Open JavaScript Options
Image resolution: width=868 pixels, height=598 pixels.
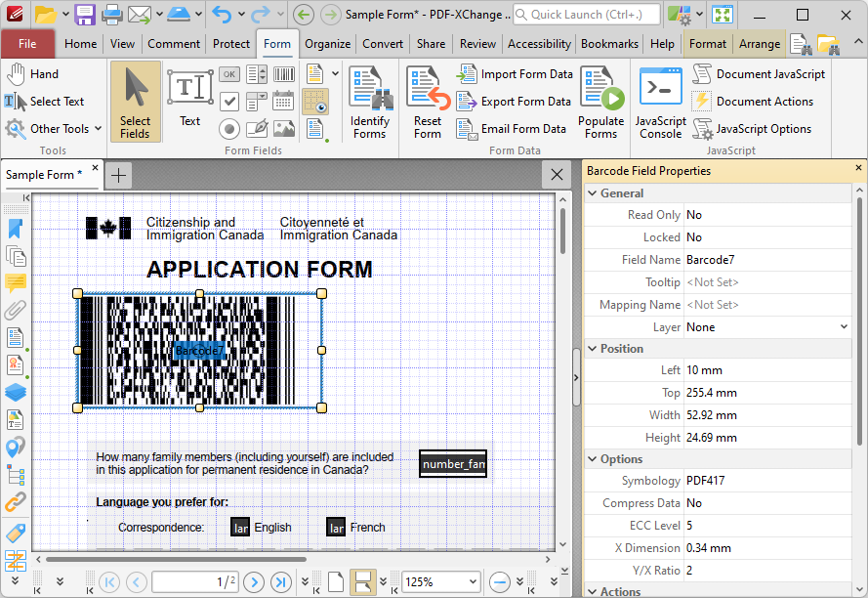click(x=753, y=129)
